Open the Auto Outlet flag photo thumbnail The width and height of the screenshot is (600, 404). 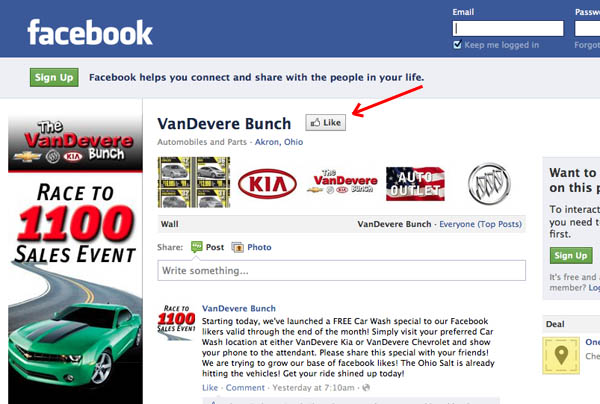tap(416, 184)
